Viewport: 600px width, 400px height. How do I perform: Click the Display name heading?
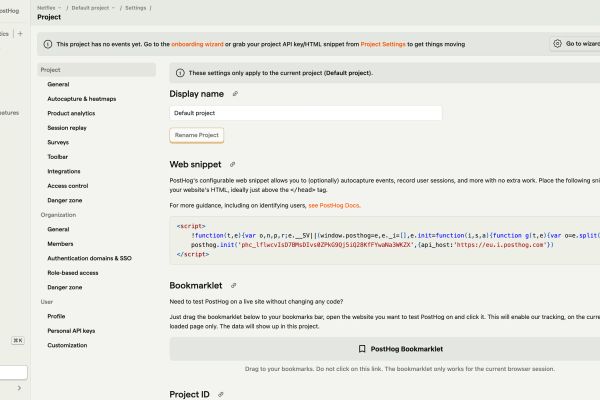pos(197,94)
